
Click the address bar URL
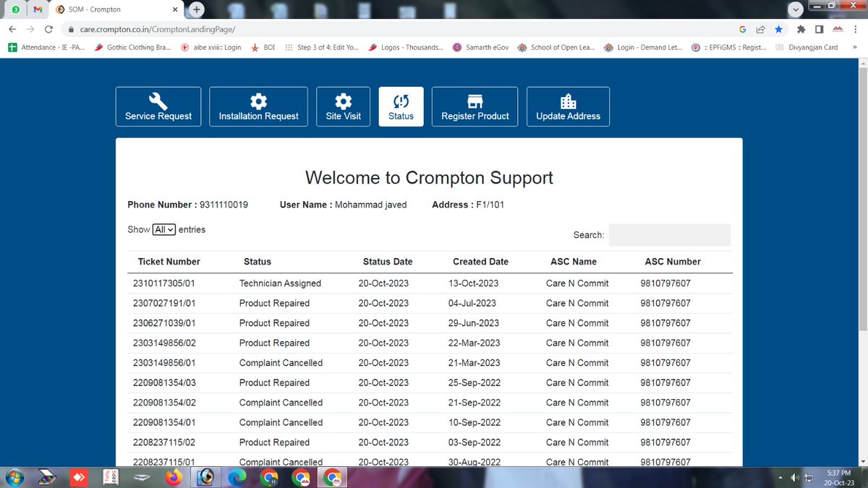[x=157, y=30]
